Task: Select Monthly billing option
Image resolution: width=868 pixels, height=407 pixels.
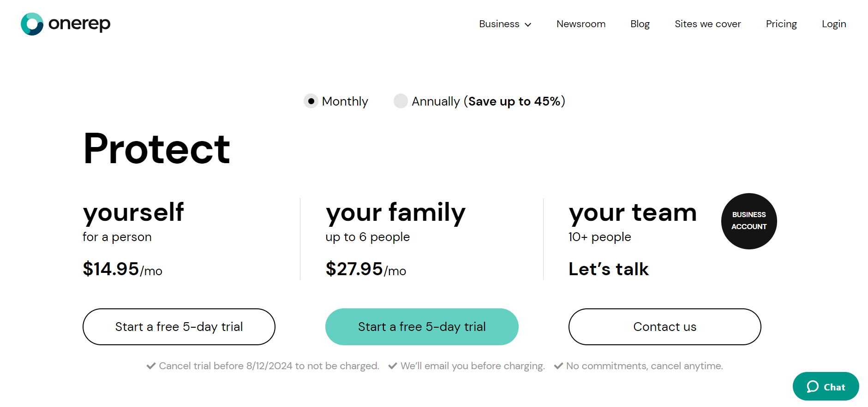Action: [311, 101]
